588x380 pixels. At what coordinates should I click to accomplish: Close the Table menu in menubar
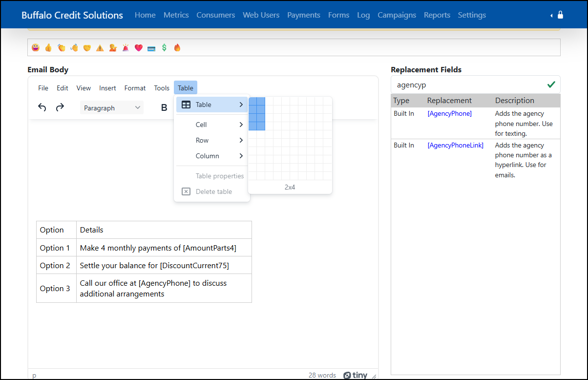(186, 88)
